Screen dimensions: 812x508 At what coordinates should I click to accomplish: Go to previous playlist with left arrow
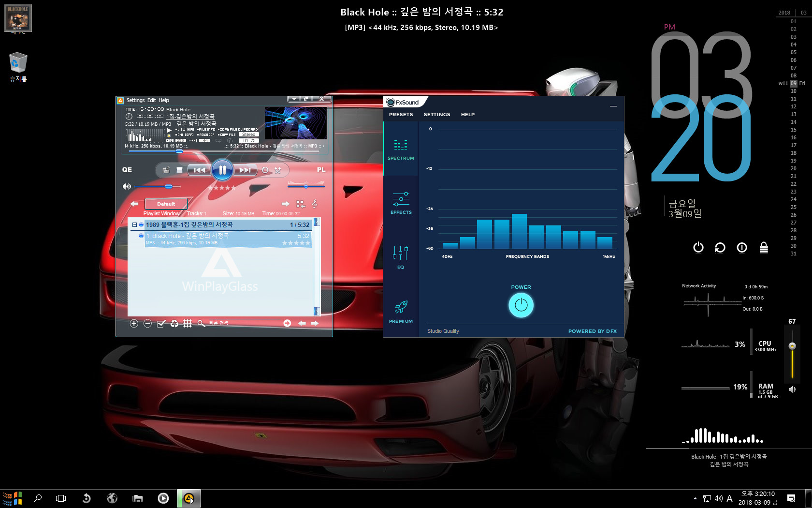coord(134,204)
